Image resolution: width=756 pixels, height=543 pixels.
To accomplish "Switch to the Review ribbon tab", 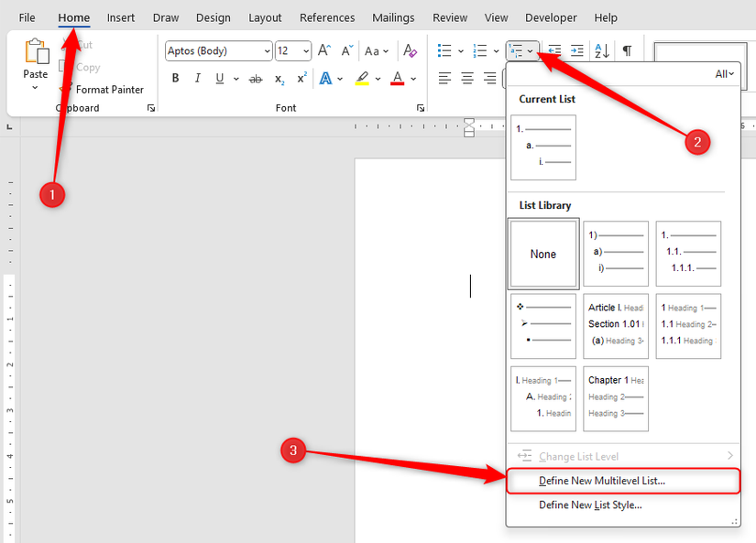I will (x=450, y=16).
